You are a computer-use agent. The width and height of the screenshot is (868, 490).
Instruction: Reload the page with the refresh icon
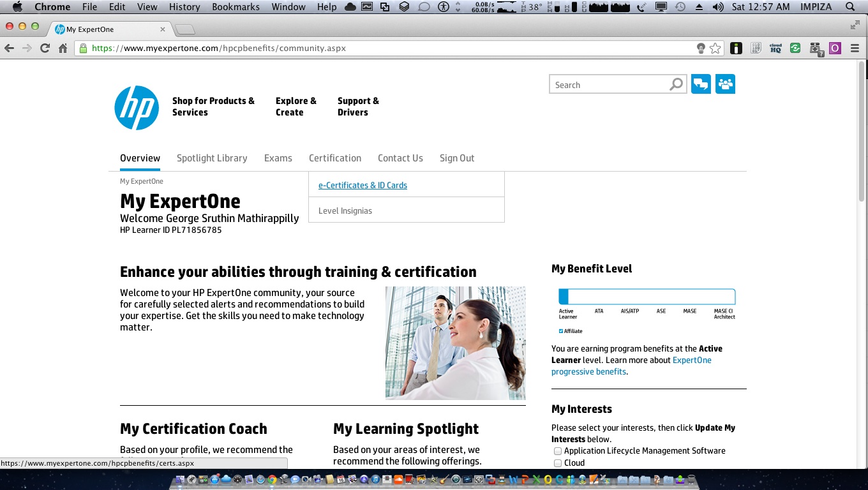pyautogui.click(x=45, y=48)
